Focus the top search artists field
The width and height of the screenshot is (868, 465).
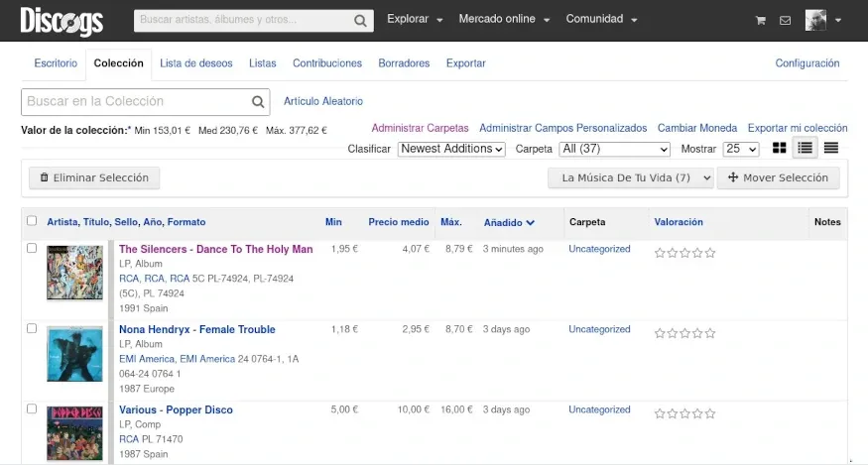[244, 20]
